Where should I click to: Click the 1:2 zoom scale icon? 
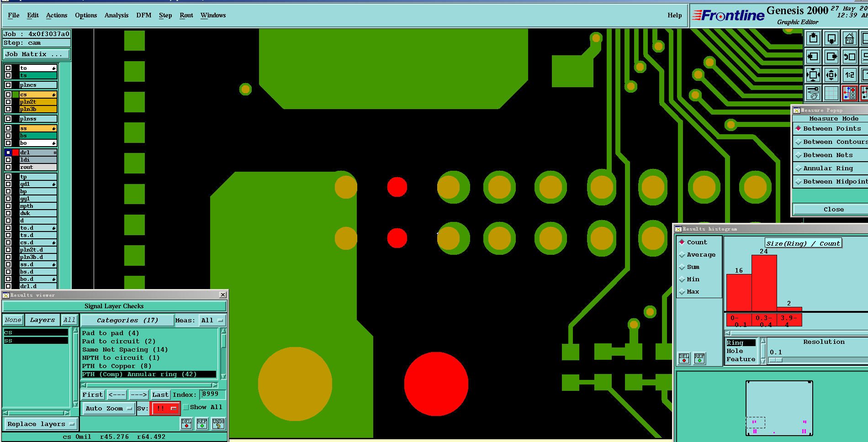(849, 75)
